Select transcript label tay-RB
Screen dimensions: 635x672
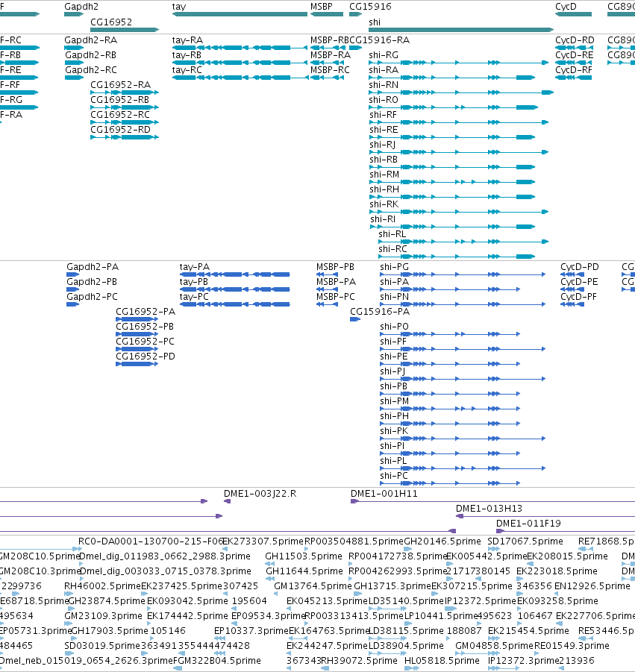(x=187, y=55)
